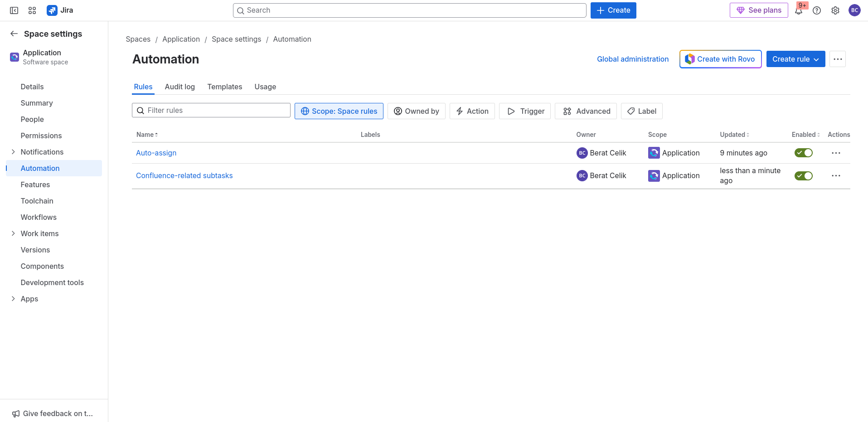
Task: Open the settings gear icon
Action: coord(835,10)
